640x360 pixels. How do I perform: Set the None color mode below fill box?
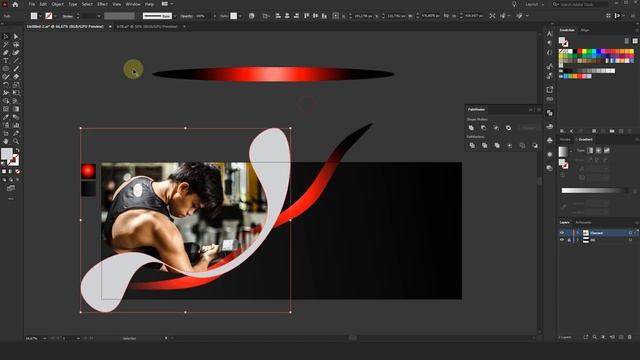pos(18,171)
